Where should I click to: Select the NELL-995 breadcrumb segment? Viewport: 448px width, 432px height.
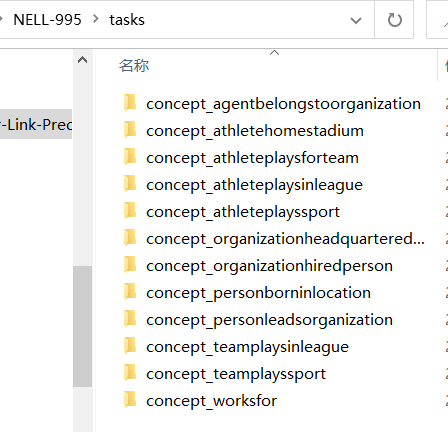click(47, 20)
